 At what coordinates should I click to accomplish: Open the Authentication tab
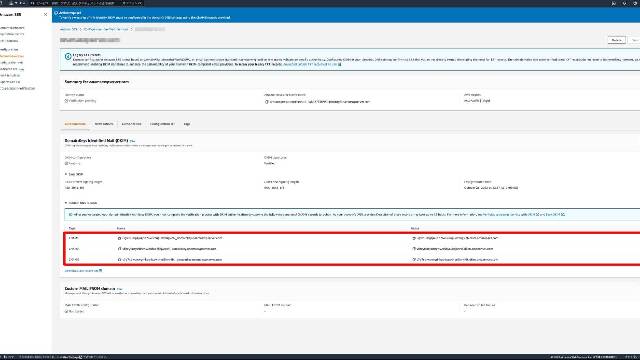tap(75, 124)
